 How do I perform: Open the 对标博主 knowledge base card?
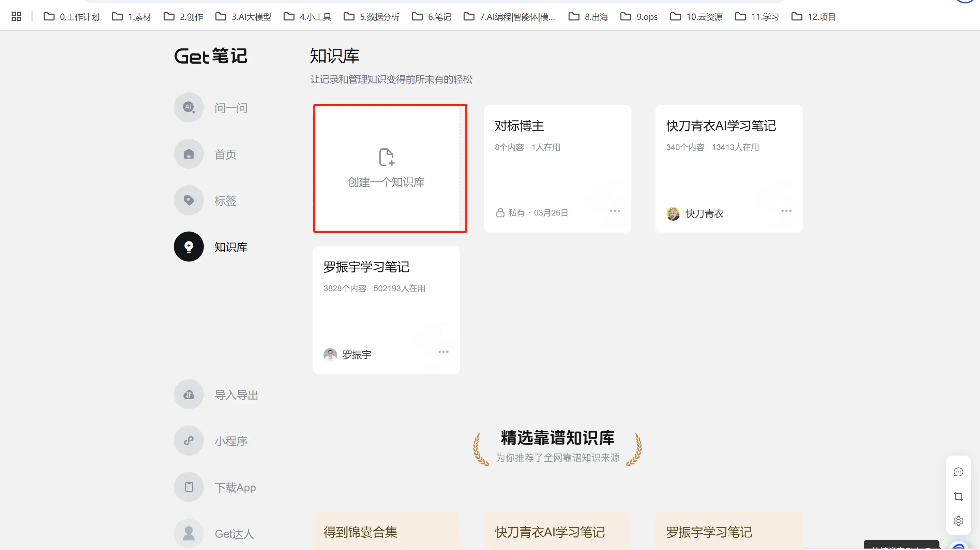coord(557,169)
